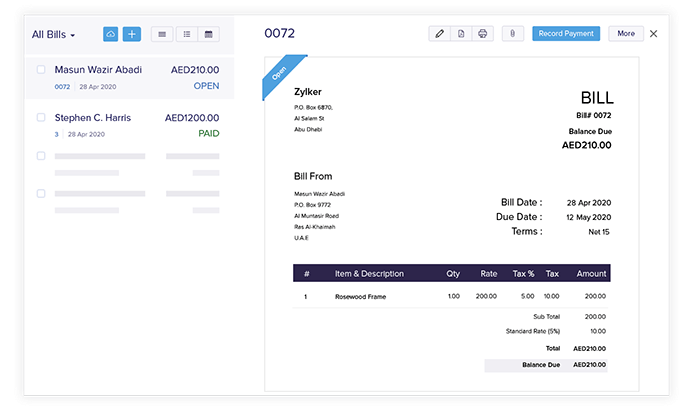Open the More actions dropdown
Image resolution: width=691 pixels, height=408 pixels.
(626, 33)
